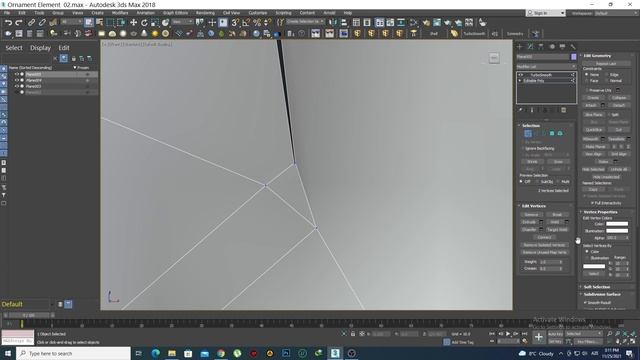Viewport: 640px width, 360px height.
Task: Expand the Soft Selection rollout
Action: point(596,287)
